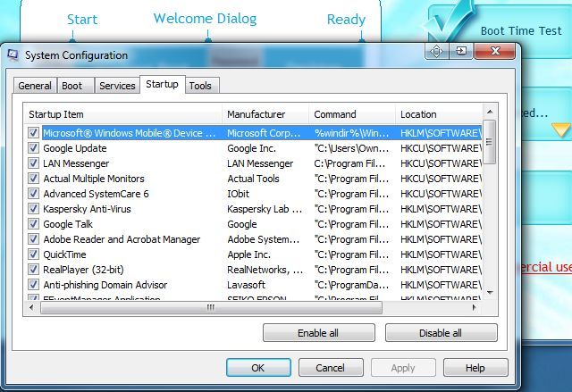The image size is (572, 392).
Task: Click the checkmark icon beside Boot Time Test
Action: pos(450,21)
